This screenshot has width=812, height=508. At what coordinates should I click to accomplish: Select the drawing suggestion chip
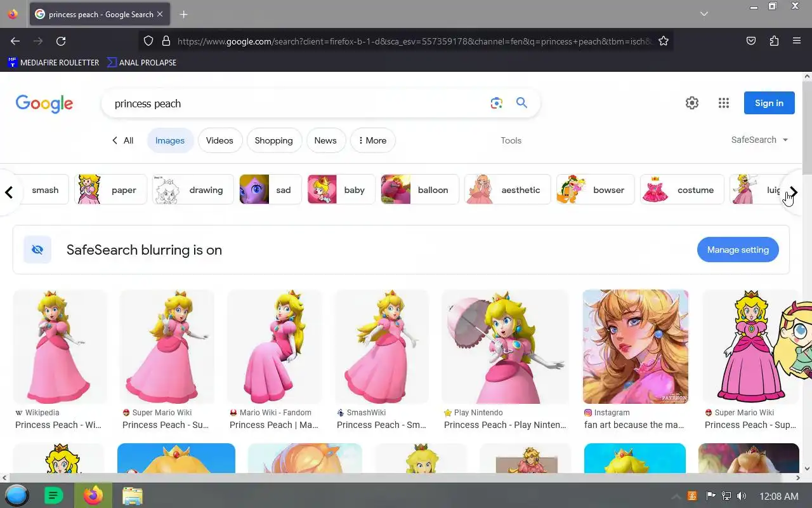tap(193, 190)
